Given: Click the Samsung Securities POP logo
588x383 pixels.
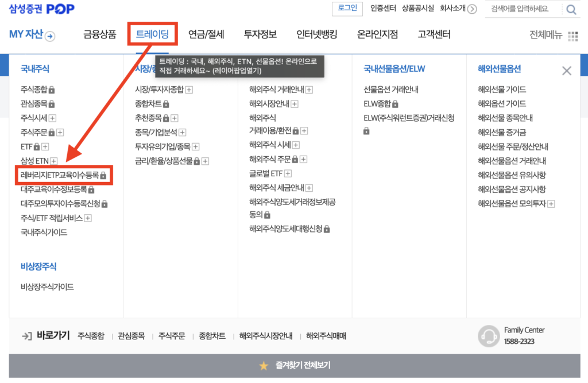Looking at the screenshot, I should 41,9.
